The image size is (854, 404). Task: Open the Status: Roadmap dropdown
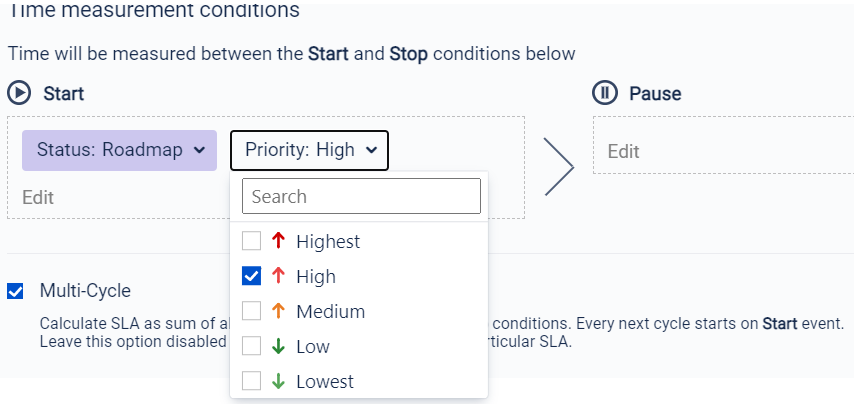click(x=119, y=150)
